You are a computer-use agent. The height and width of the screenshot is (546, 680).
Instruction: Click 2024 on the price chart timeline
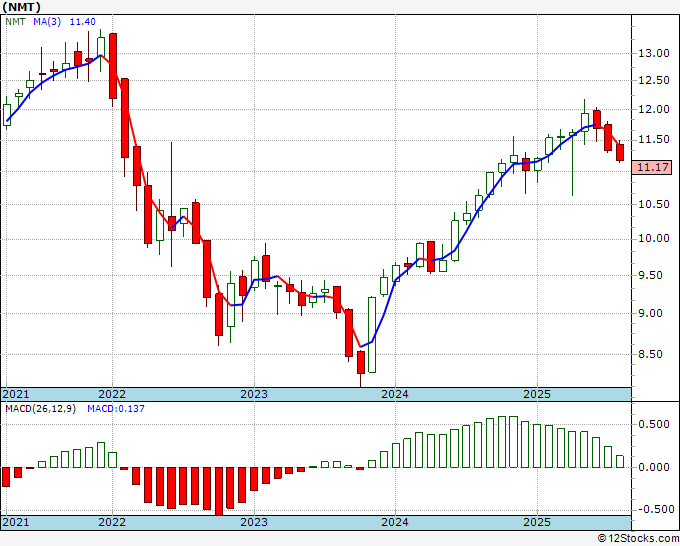pyautogui.click(x=395, y=394)
